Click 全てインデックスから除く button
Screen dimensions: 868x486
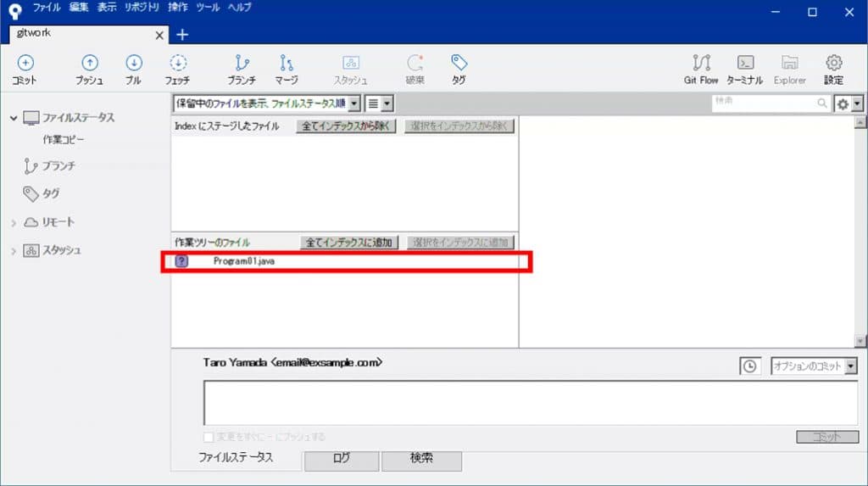point(346,126)
